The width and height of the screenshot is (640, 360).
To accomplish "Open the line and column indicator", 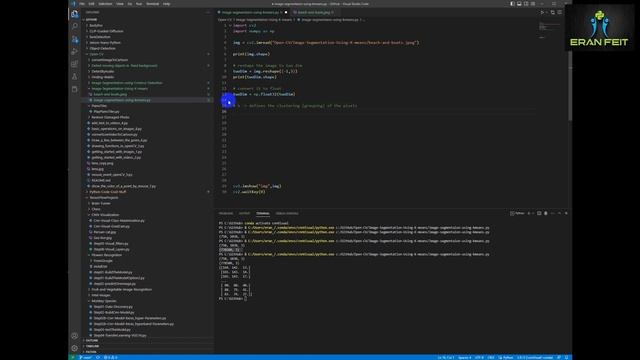I will pos(446,358).
